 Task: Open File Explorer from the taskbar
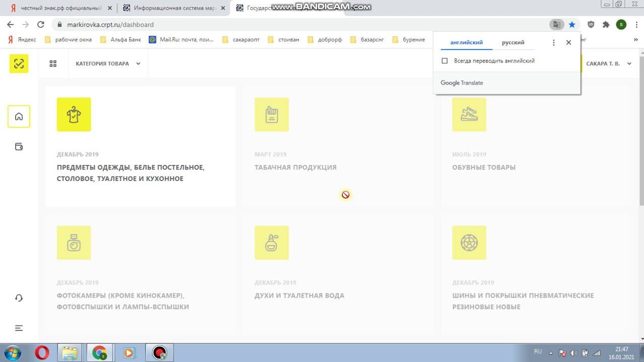69,352
